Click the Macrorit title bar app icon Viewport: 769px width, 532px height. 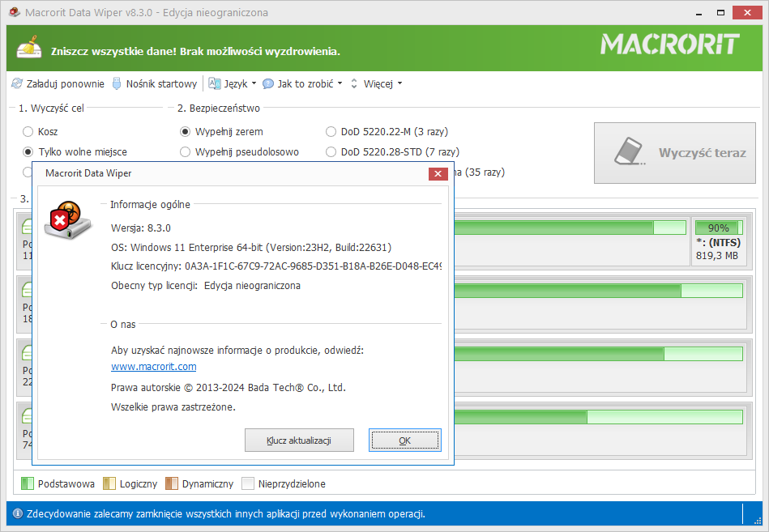tap(15, 12)
